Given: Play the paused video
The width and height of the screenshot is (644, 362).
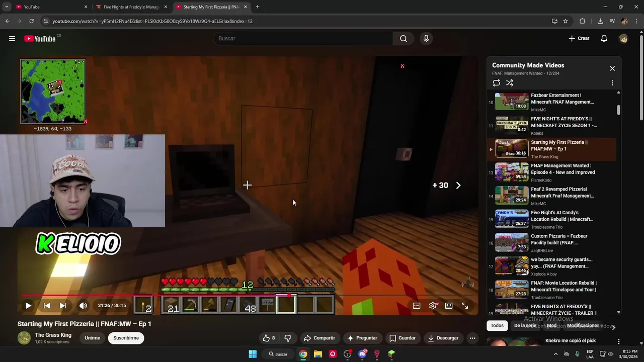Looking at the screenshot, I should click(28, 305).
